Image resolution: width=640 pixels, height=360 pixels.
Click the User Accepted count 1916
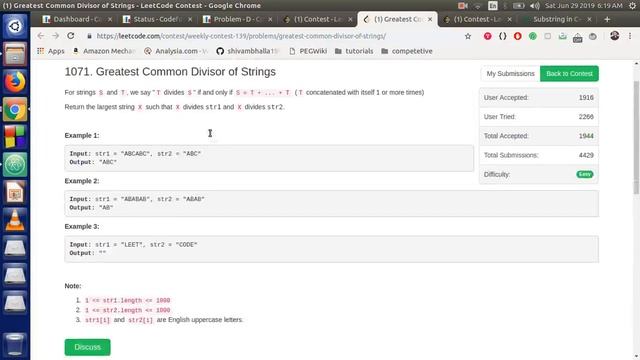[x=586, y=98]
